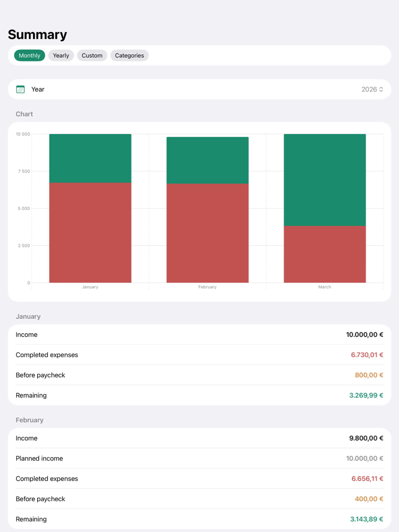Click the Chart section header
The width and height of the screenshot is (399, 532).
coord(24,114)
